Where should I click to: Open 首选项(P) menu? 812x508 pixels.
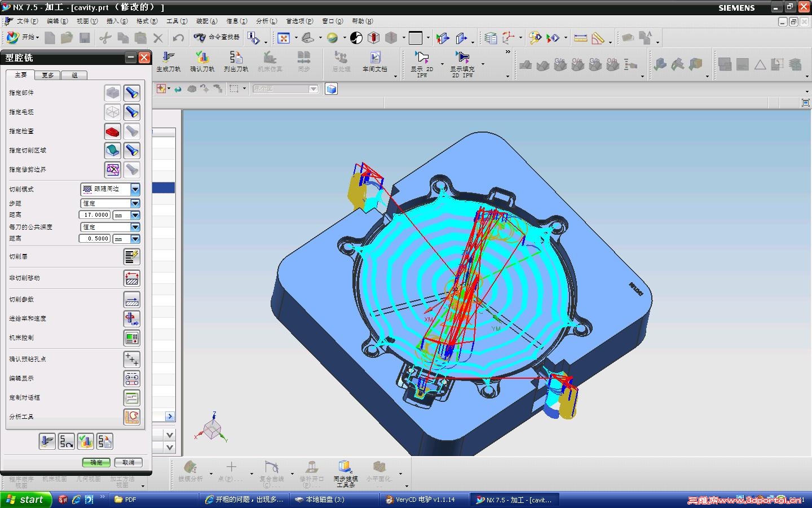pos(299,21)
